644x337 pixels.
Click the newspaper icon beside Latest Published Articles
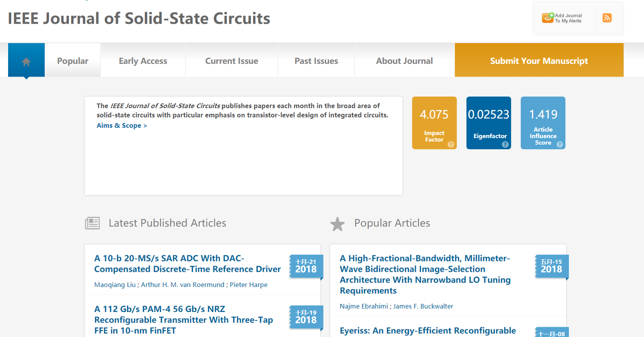click(93, 223)
